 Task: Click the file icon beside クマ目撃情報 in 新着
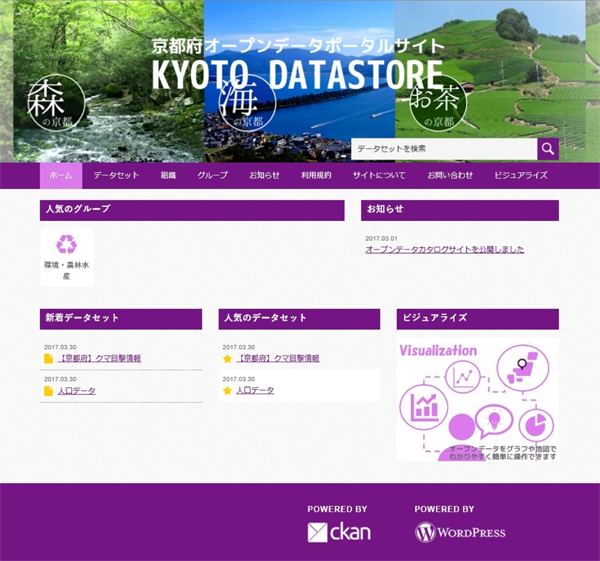[48, 359]
